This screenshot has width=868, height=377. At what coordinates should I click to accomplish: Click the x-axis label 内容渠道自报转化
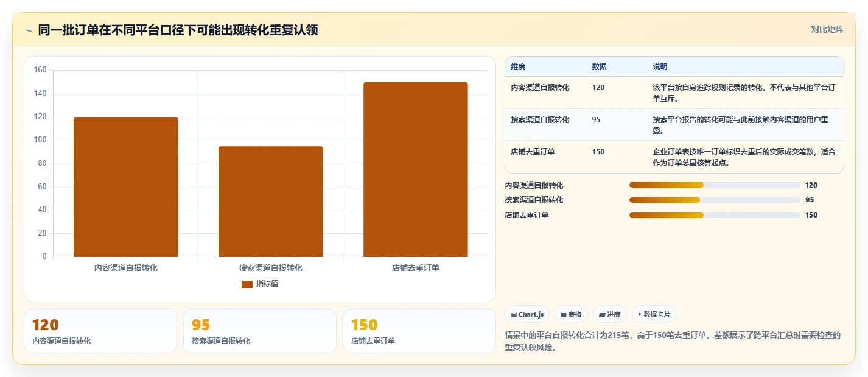pos(125,268)
